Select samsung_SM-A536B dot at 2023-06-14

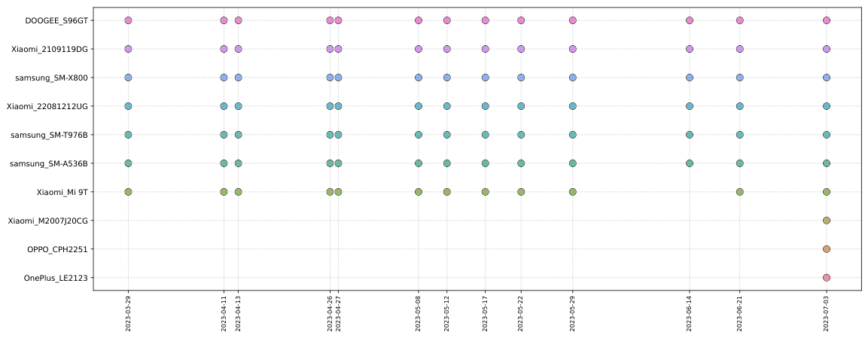pyautogui.click(x=689, y=163)
